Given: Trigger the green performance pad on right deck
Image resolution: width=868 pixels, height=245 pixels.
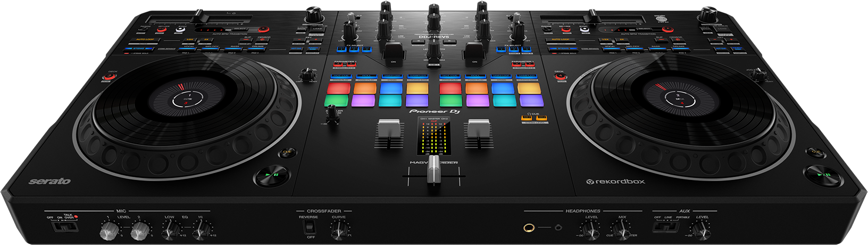Looking at the screenshot, I should 450,101.
